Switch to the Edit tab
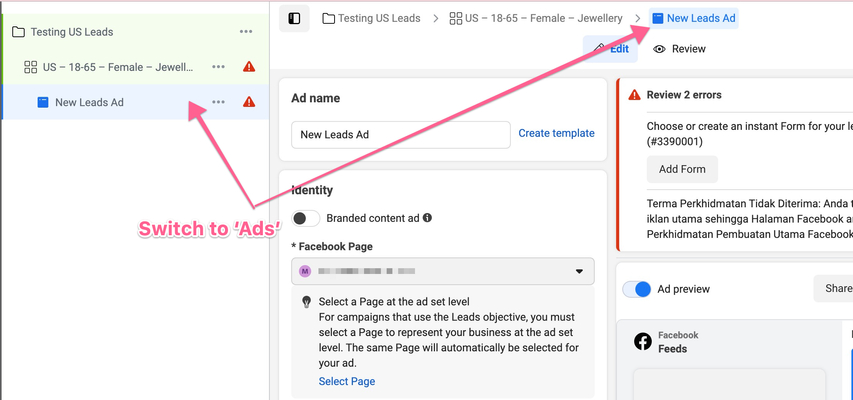 tap(611, 48)
